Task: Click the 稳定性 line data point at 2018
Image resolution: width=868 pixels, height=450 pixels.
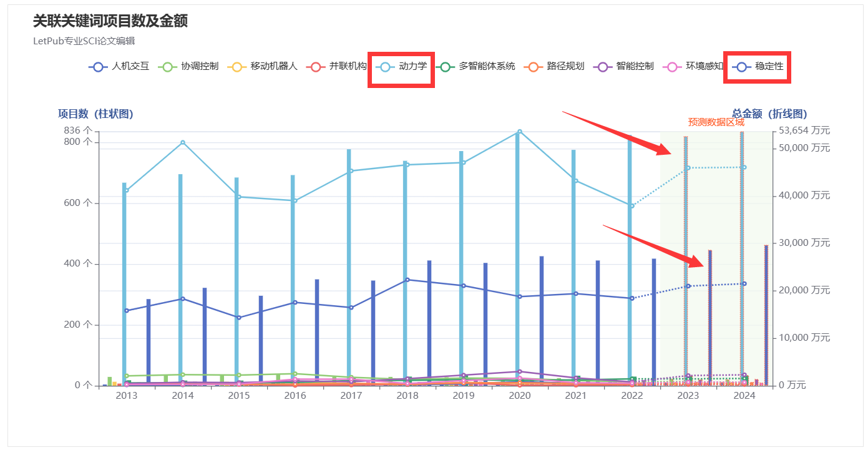Action: [x=407, y=280]
